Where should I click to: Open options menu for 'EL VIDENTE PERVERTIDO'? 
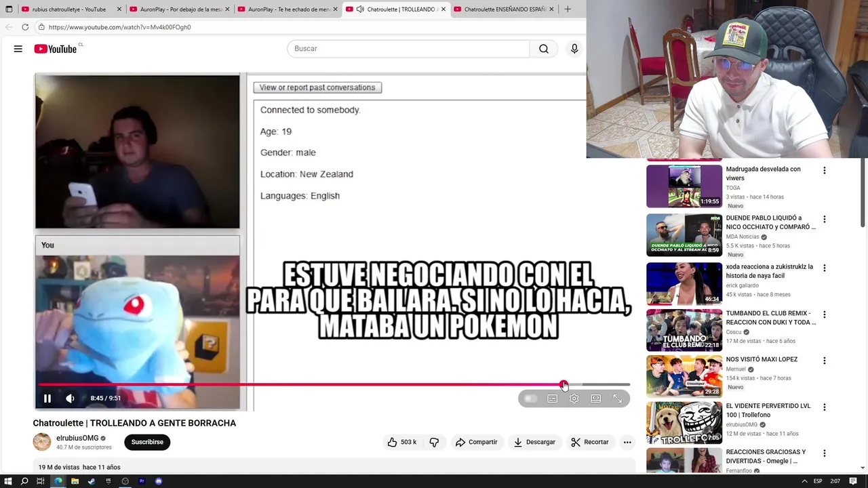click(x=825, y=407)
